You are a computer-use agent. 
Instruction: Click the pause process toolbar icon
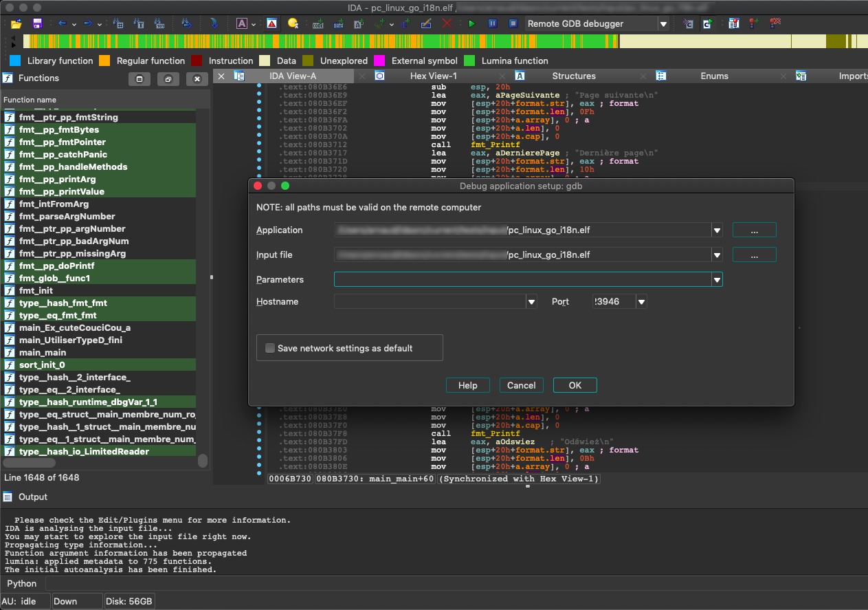pyautogui.click(x=492, y=23)
